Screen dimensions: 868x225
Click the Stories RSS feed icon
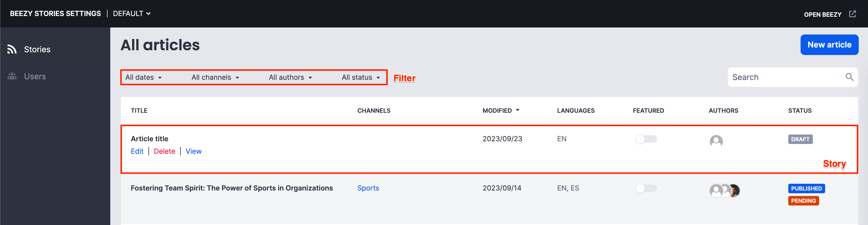click(12, 49)
